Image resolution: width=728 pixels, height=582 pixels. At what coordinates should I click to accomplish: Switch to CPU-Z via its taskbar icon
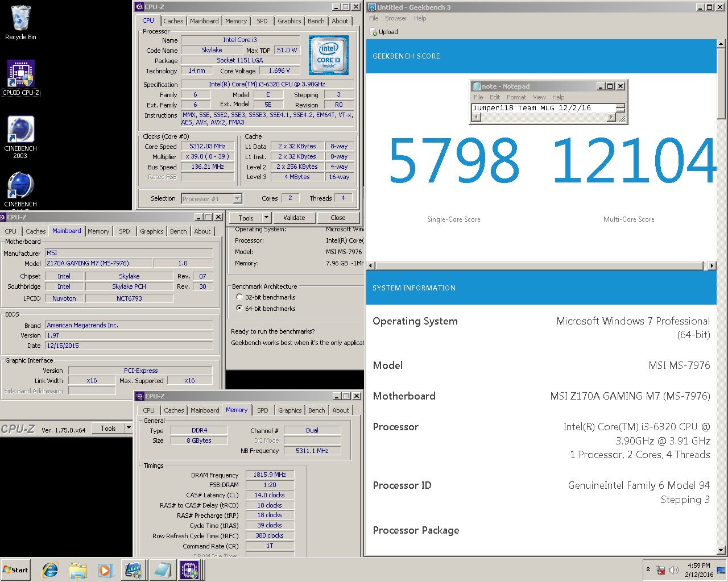pos(189,570)
